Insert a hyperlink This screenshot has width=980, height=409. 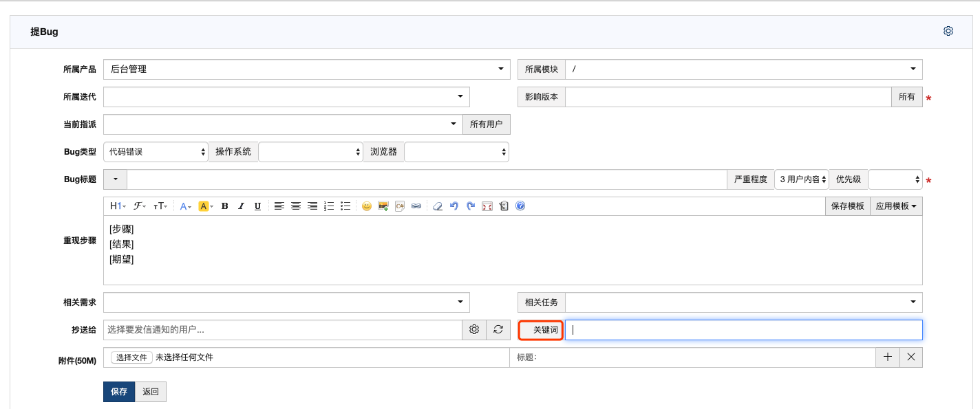tap(416, 206)
